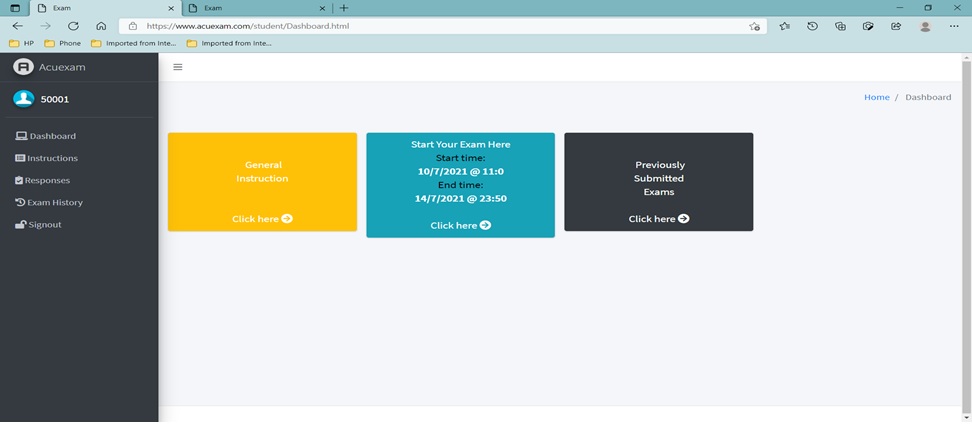Viewport: 972px width, 425px height.
Task: Click here on the General Instruction card
Action: tap(262, 219)
